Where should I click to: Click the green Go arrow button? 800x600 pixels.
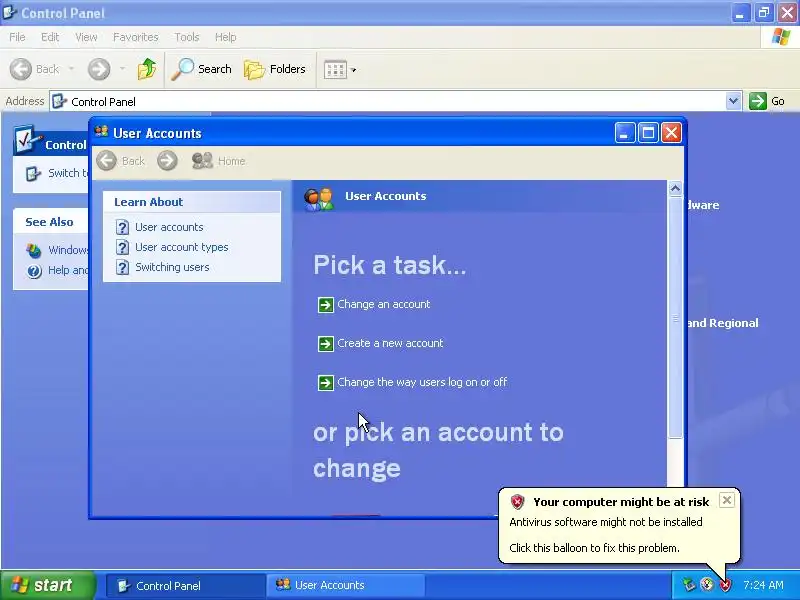758,101
